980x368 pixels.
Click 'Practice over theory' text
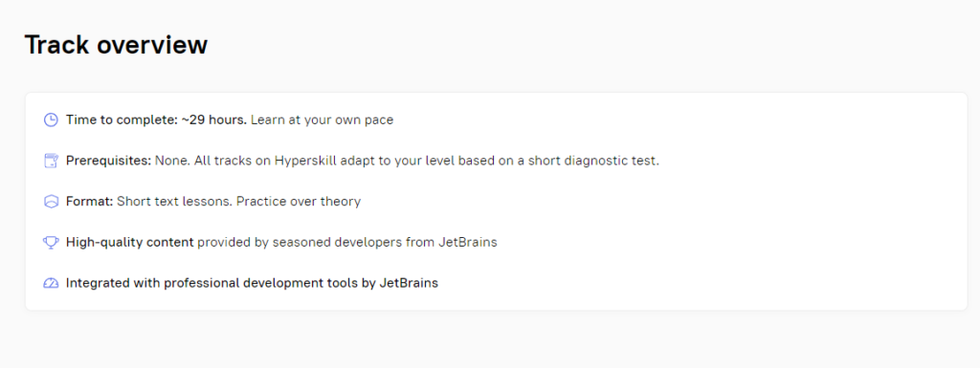(x=299, y=202)
